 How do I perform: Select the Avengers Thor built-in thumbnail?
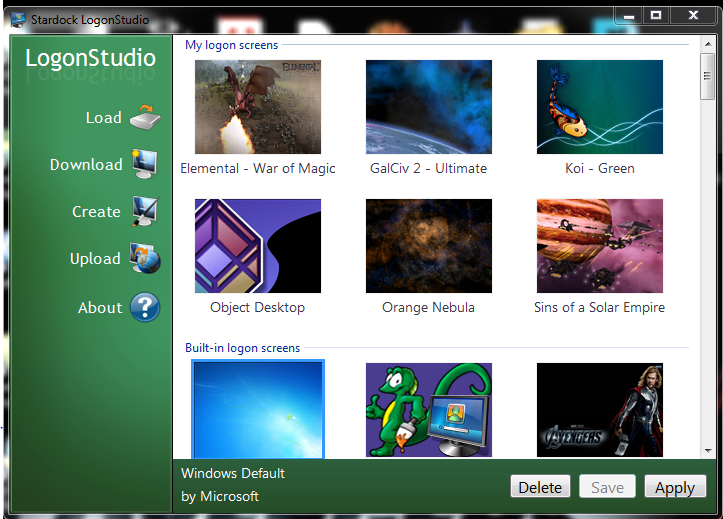(600, 410)
